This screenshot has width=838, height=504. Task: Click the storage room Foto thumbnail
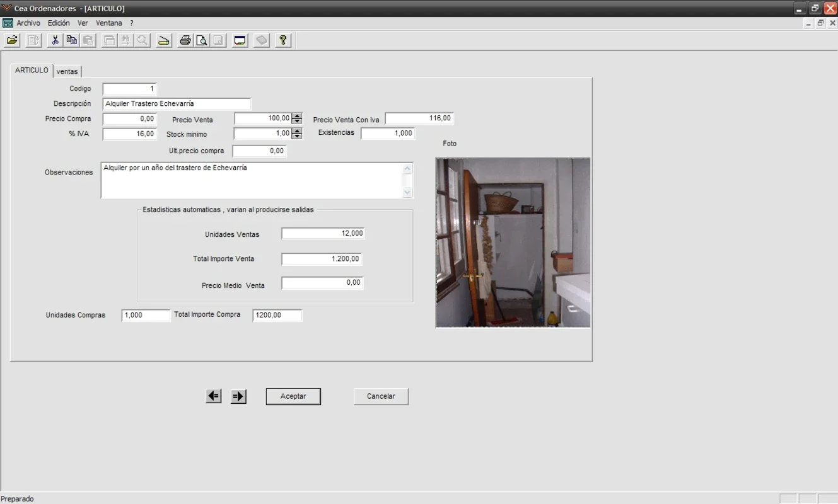click(x=513, y=243)
